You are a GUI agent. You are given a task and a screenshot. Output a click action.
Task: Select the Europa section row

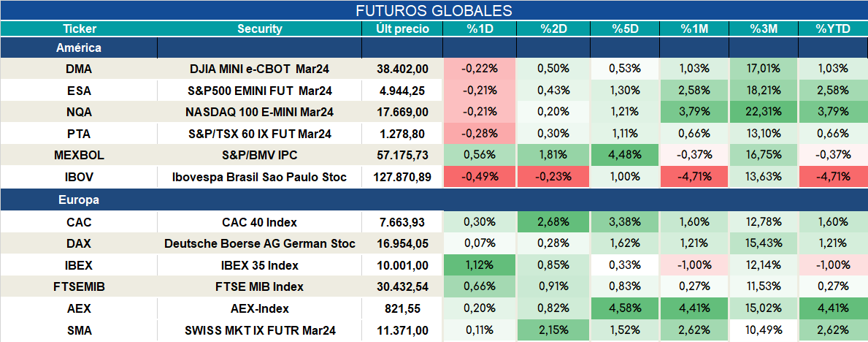pyautogui.click(x=434, y=200)
